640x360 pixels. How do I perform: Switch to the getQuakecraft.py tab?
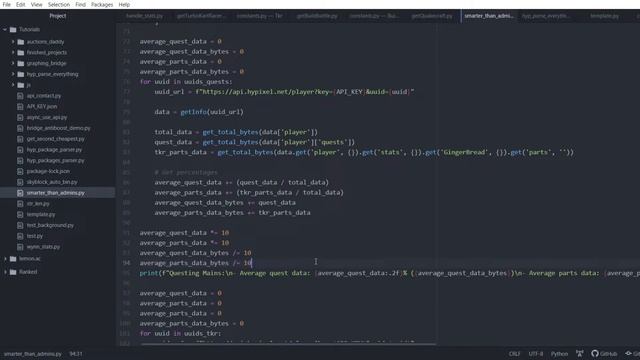point(432,16)
